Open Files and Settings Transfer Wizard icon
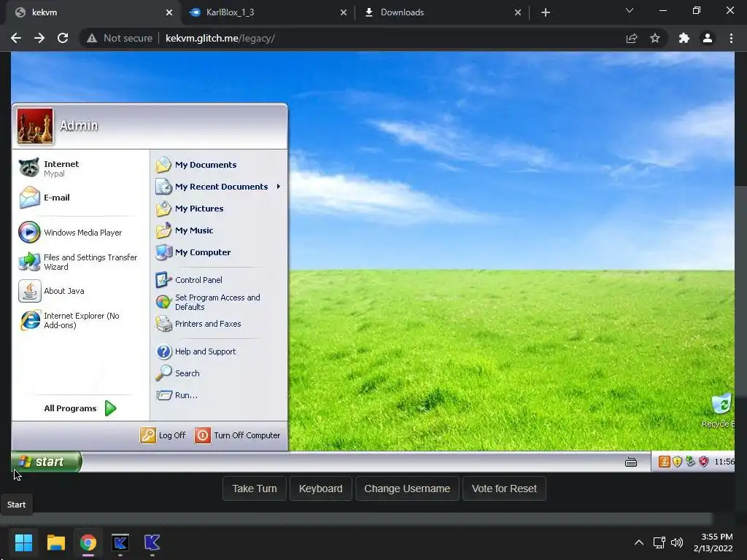 [29, 262]
